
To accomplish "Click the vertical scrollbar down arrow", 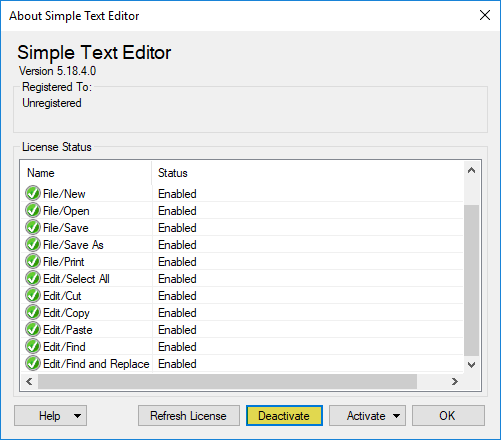I will [471, 364].
